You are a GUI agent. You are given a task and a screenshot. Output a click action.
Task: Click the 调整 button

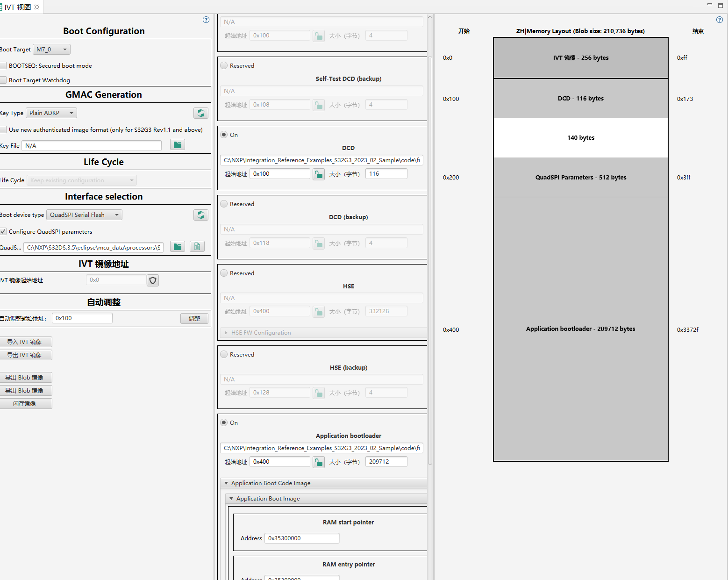point(194,318)
